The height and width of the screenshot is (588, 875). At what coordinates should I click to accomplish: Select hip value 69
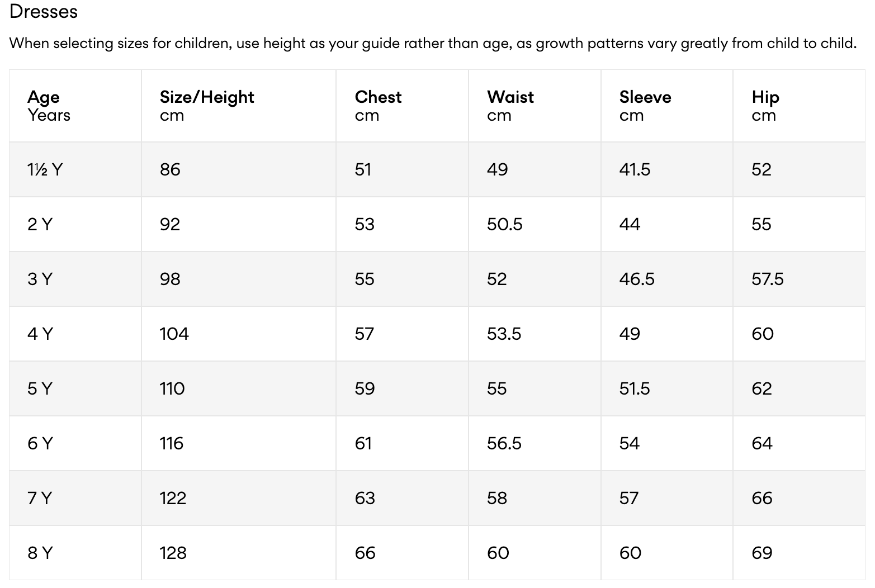[762, 553]
